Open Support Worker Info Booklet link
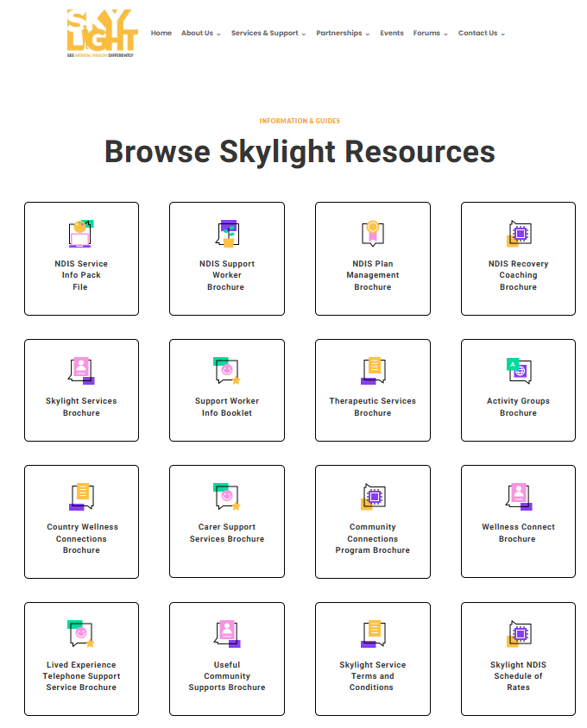 point(227,407)
